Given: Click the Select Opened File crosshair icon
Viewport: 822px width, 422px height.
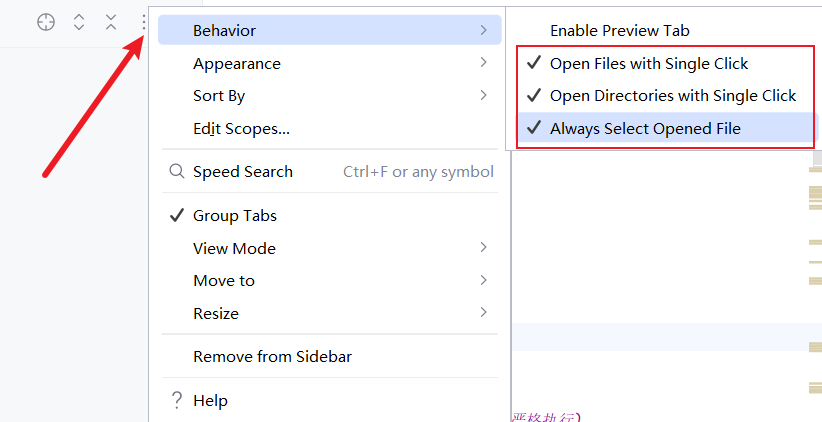Looking at the screenshot, I should pyautogui.click(x=46, y=22).
